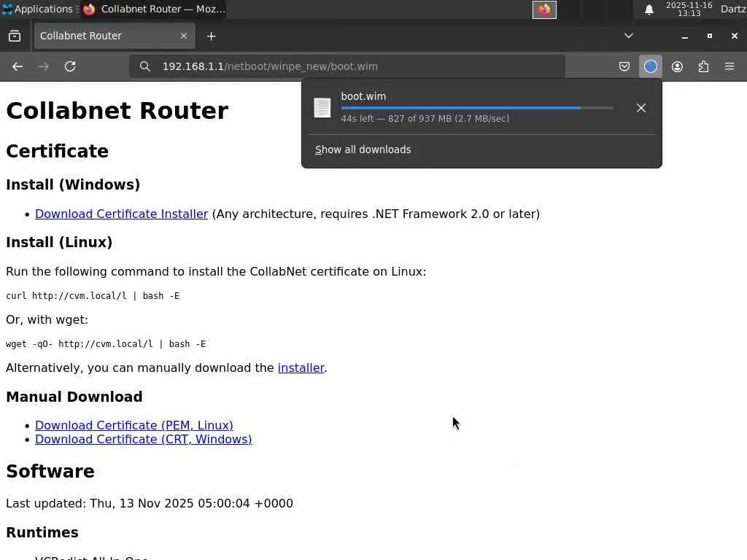Screen dimensions: 747x560
Task: Open a new tab with plus button
Action: click(211, 36)
